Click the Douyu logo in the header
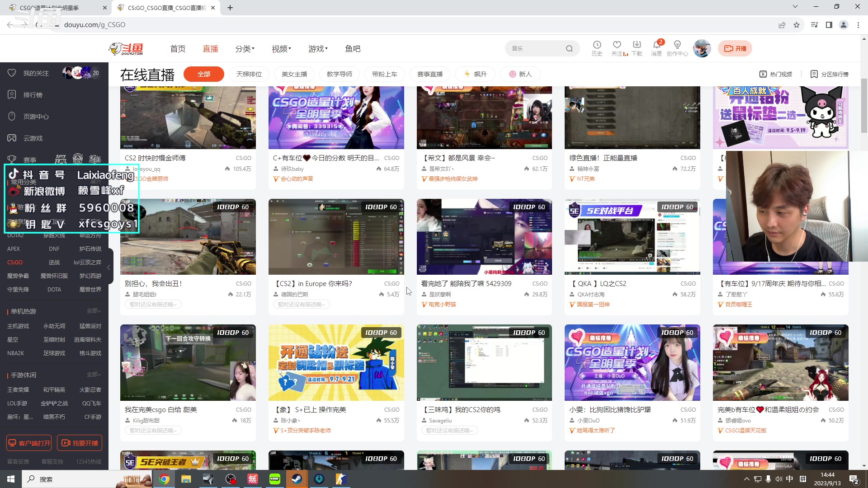 (126, 48)
